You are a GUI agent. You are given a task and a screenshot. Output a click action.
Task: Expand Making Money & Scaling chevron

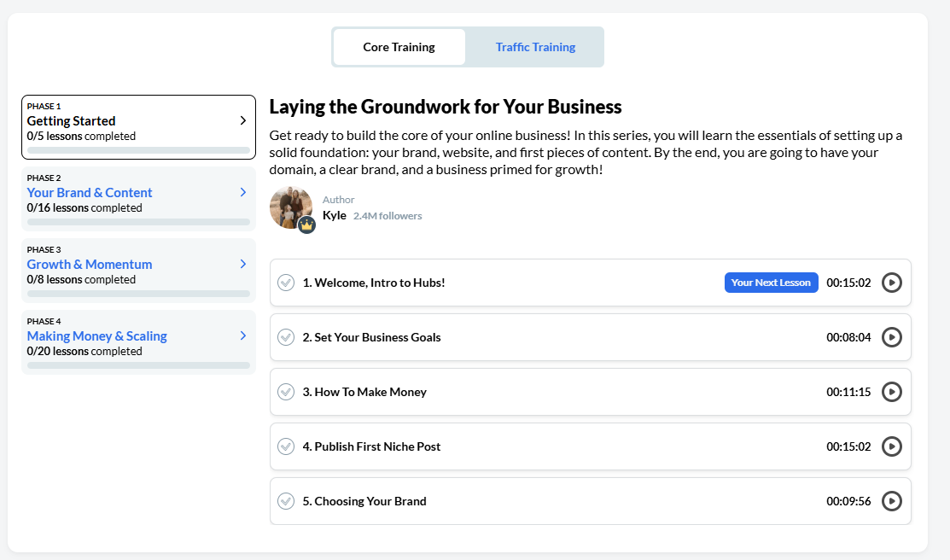point(243,336)
